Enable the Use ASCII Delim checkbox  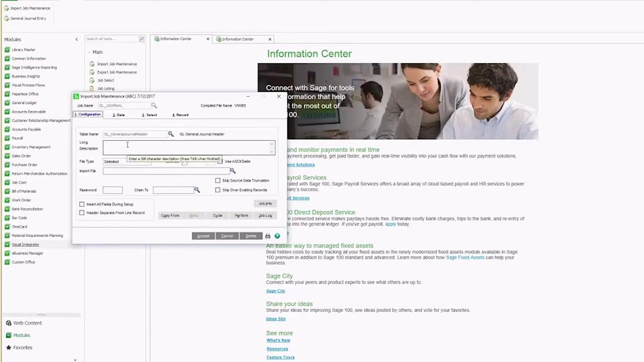tap(220, 161)
